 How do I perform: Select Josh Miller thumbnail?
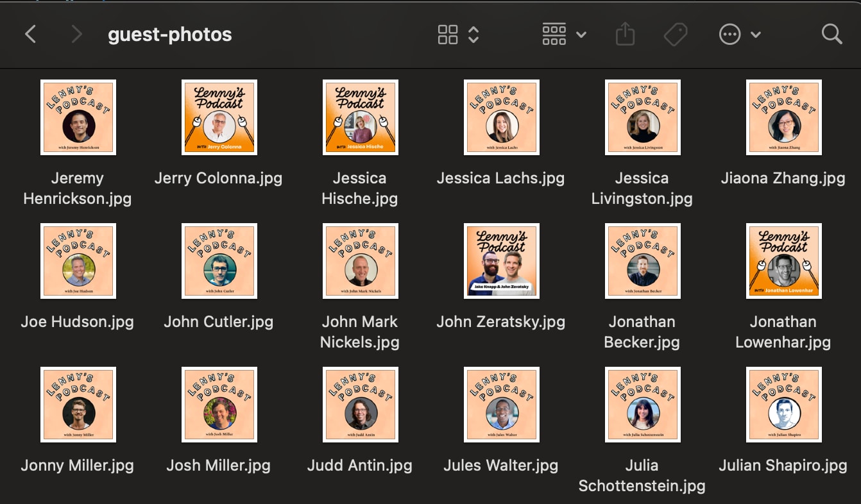219,405
